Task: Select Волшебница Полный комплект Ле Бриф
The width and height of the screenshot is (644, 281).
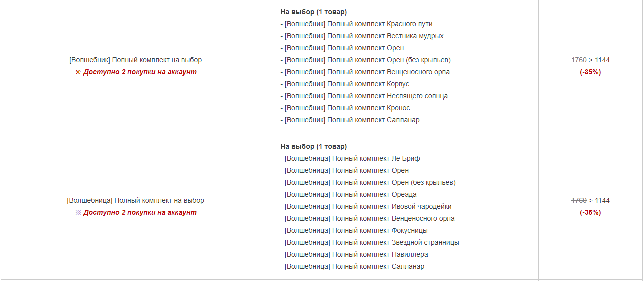Action: point(350,158)
